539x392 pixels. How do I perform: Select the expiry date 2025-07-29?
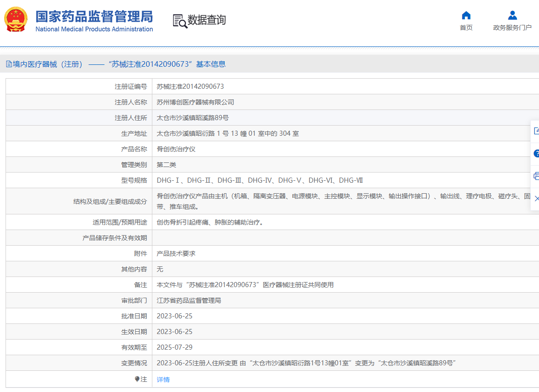click(174, 347)
